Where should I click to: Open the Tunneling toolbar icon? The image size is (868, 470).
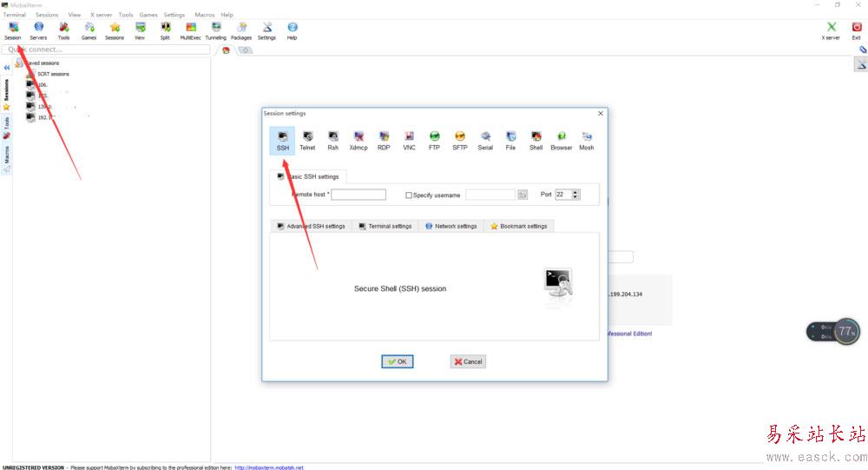click(x=216, y=31)
